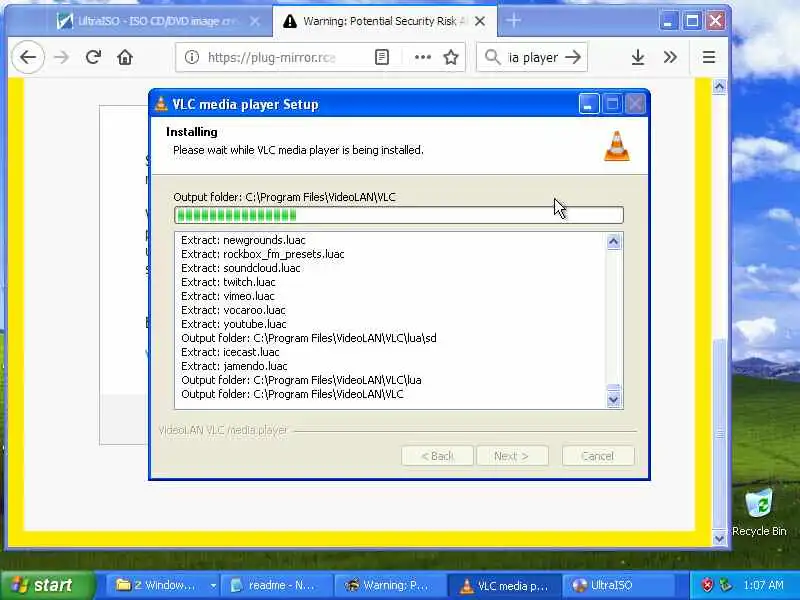Image resolution: width=800 pixels, height=600 pixels.
Task: Click the Cancel button in VLC setup
Action: click(598, 456)
